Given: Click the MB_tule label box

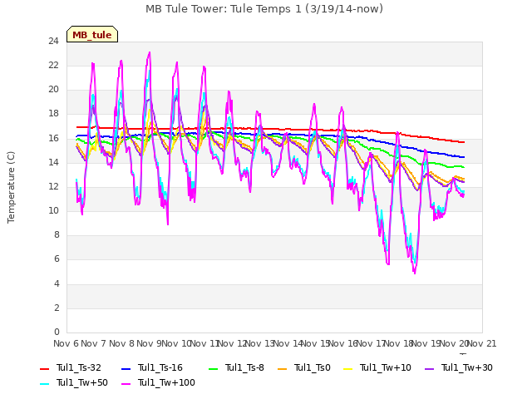Looking at the screenshot, I should [92, 34].
